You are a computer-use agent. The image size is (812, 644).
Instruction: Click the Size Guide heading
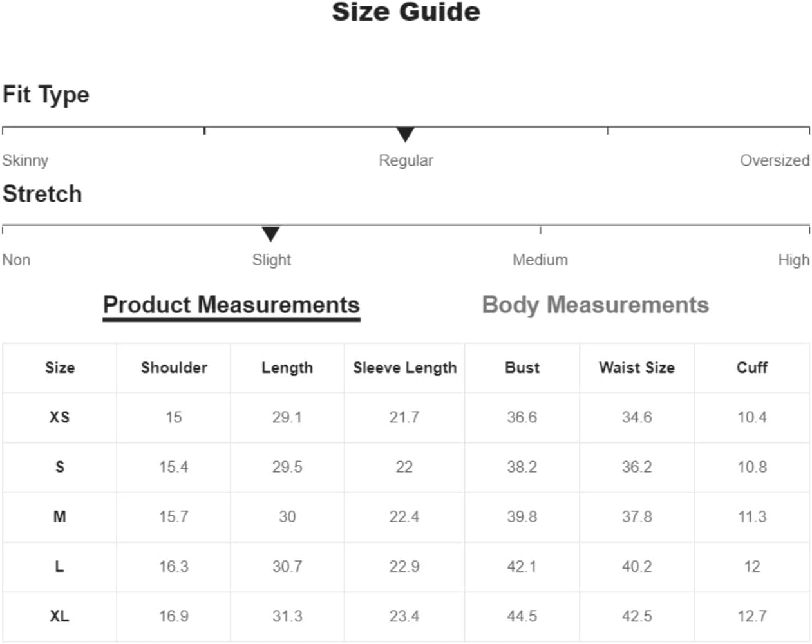[x=406, y=12]
